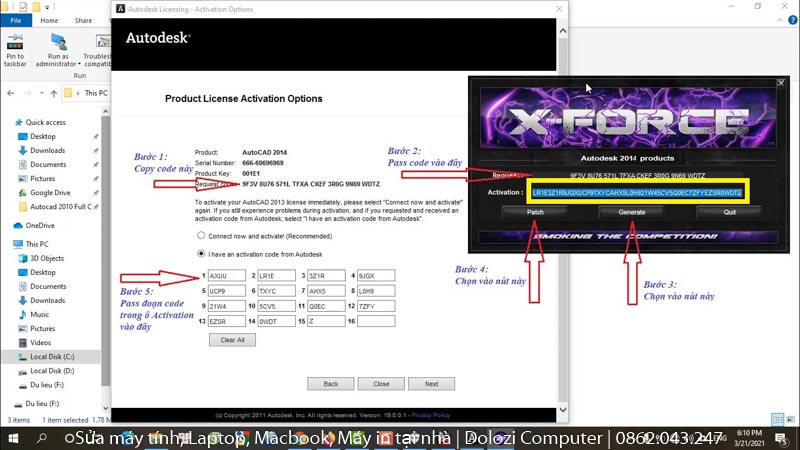Click activation field 9 containing 21W4
Image resolution: width=800 pixels, height=450 pixels.
pyautogui.click(x=227, y=306)
